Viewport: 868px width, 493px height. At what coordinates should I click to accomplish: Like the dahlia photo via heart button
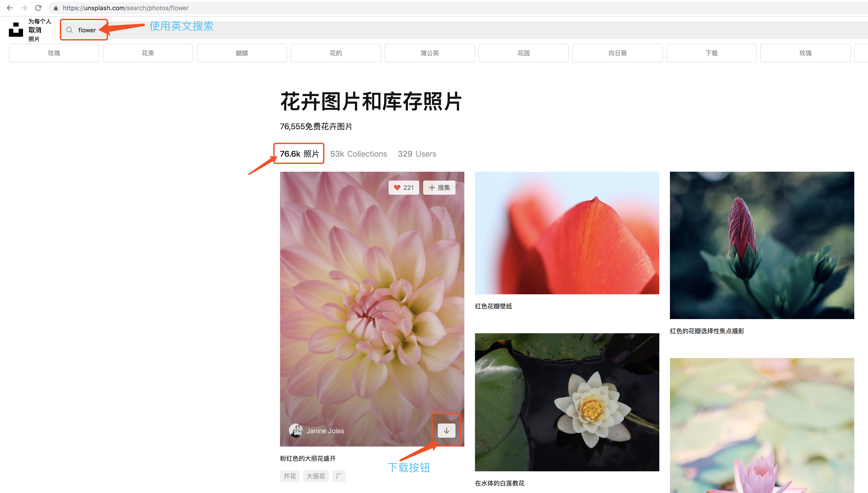pos(403,188)
